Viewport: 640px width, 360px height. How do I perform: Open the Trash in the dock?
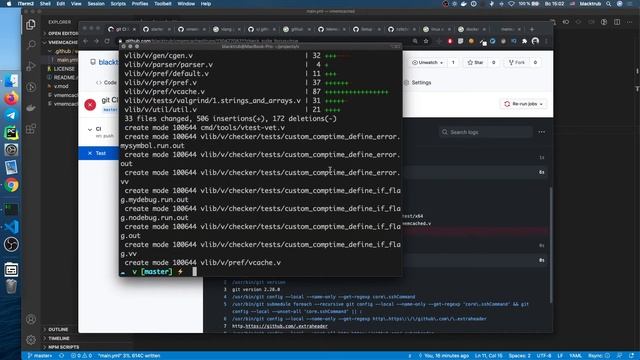[11, 287]
